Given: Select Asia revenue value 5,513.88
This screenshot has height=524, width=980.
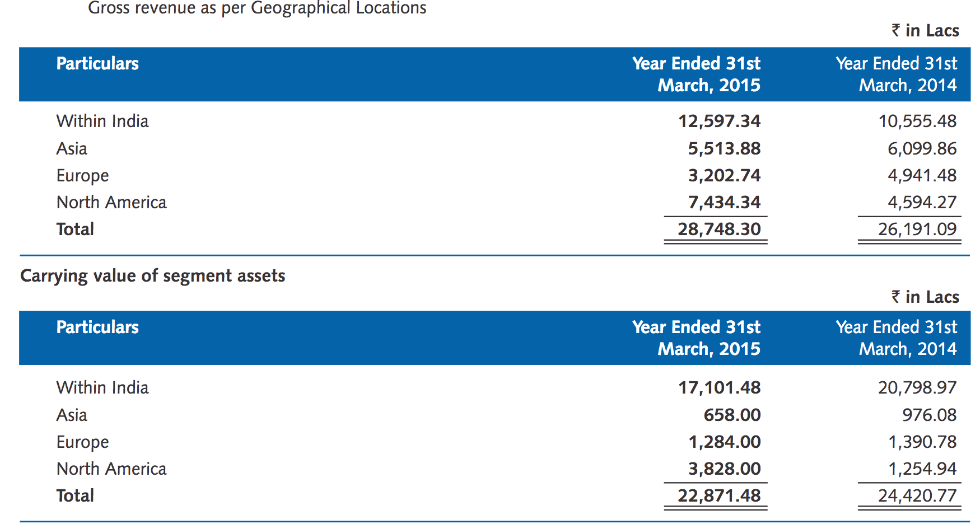Looking at the screenshot, I should click(724, 148).
